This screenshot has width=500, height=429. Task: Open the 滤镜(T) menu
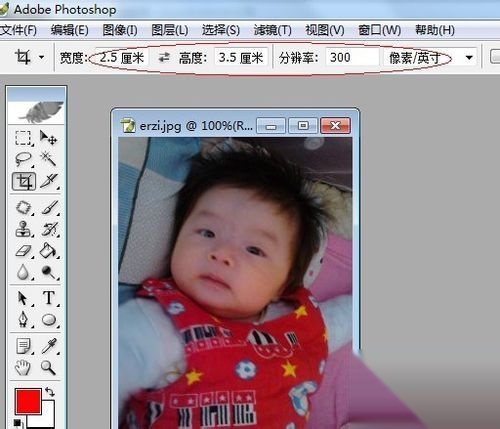tap(272, 30)
